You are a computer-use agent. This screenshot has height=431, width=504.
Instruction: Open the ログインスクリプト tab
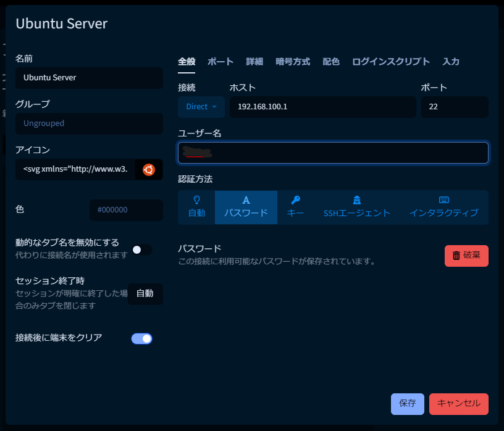390,61
